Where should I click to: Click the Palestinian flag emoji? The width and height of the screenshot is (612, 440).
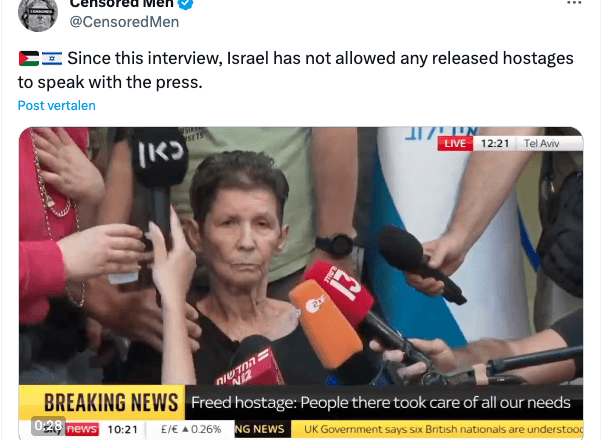click(29, 59)
